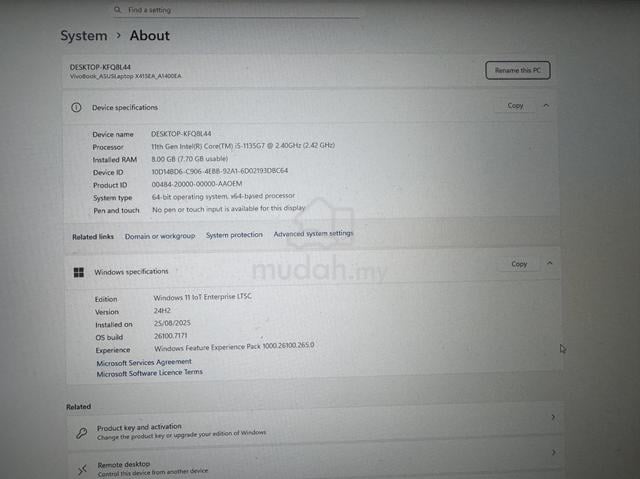Viewport: 640px width, 479px height.
Task: Copy the Device specifications
Action: tap(515, 106)
